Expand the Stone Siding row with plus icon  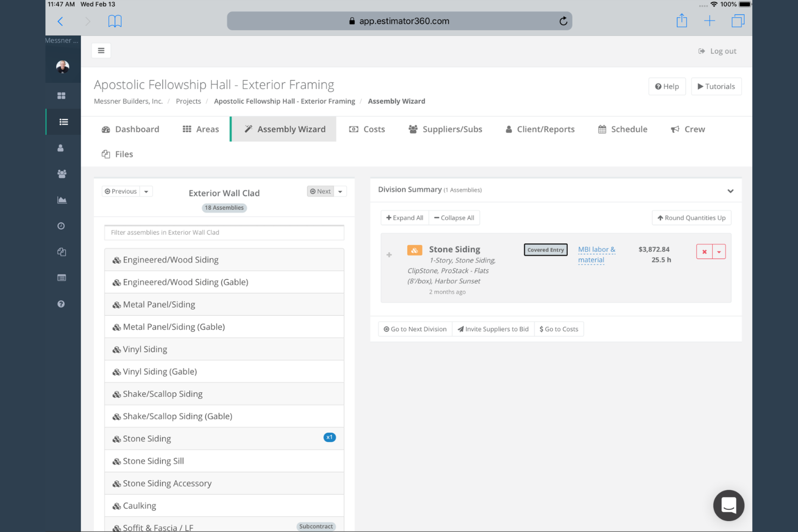[x=389, y=254]
